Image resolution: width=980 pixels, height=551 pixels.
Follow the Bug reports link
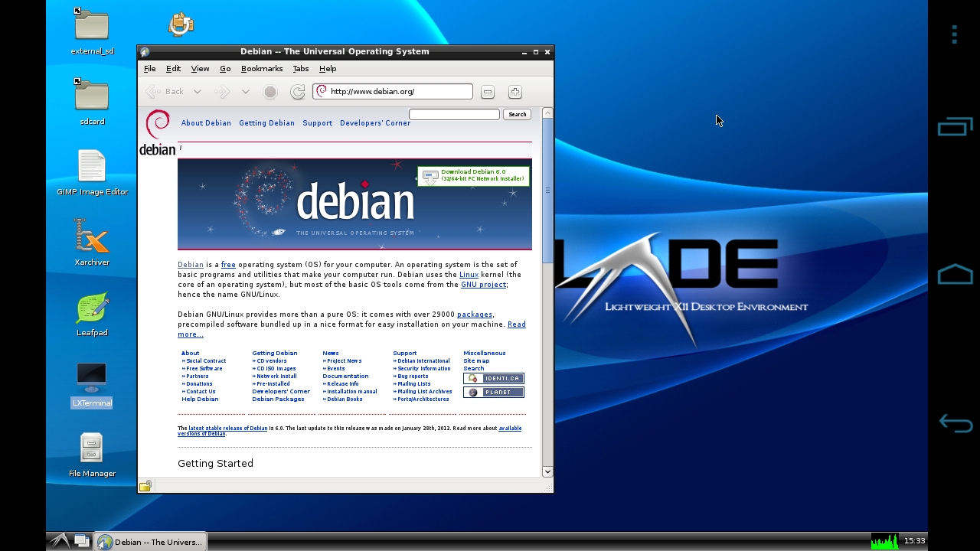[413, 377]
